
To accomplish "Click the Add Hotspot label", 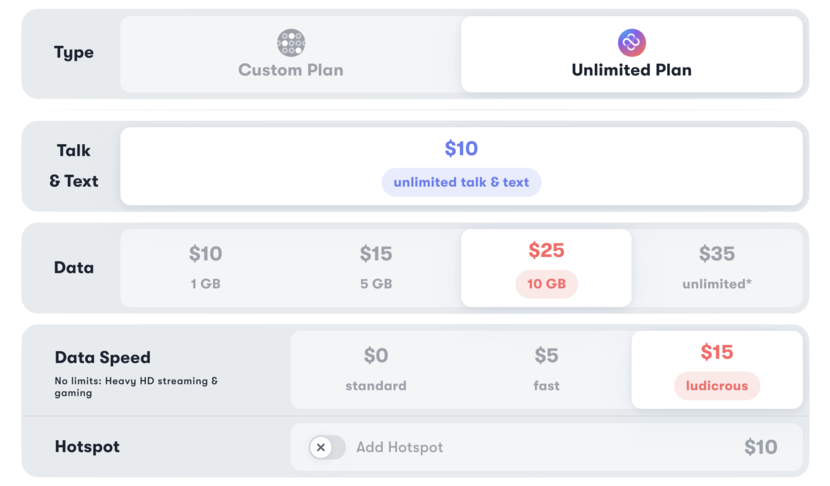I will (399, 448).
